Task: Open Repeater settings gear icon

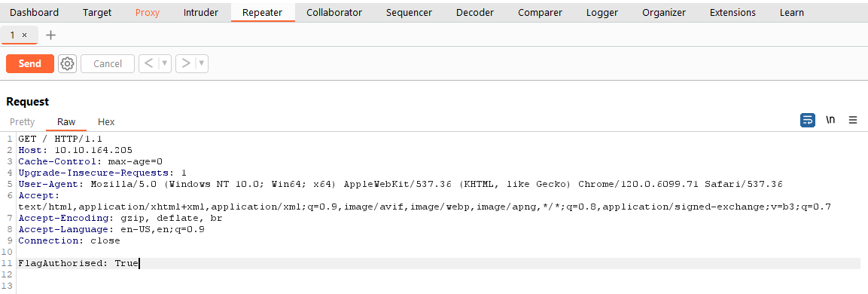Action: 68,64
